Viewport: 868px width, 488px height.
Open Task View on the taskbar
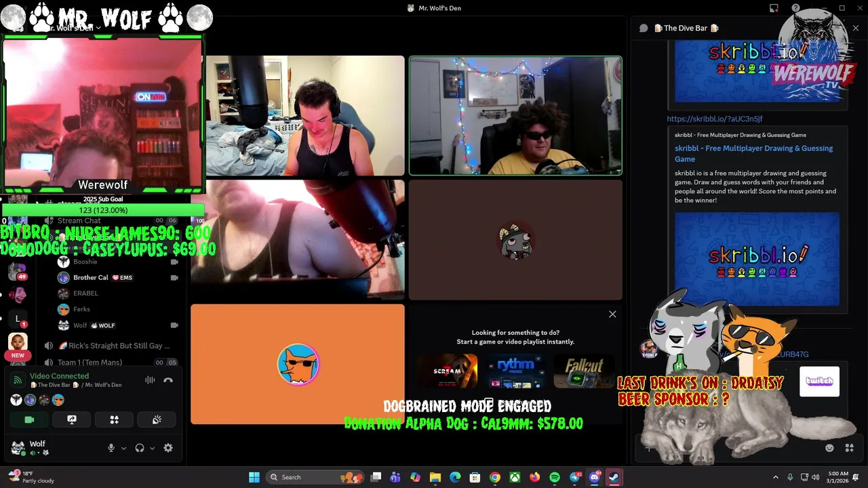click(376, 477)
